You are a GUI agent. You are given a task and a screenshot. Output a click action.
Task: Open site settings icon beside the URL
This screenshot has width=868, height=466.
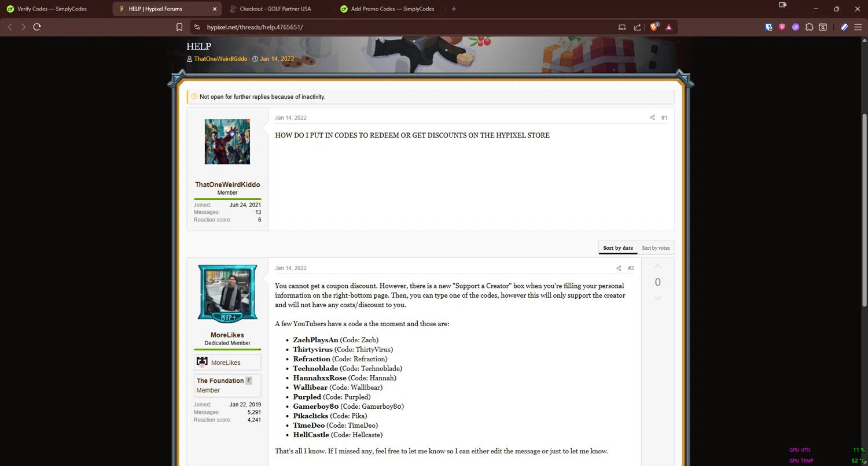197,27
